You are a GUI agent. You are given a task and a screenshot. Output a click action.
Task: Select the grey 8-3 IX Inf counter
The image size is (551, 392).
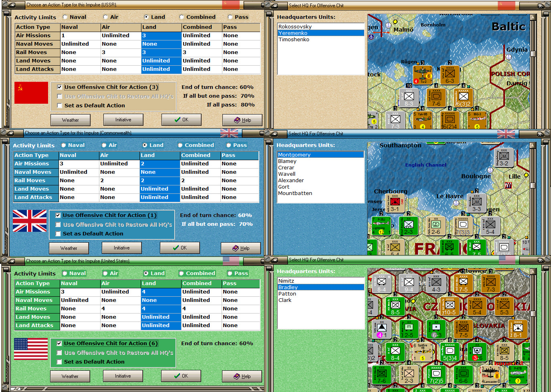pos(409,98)
